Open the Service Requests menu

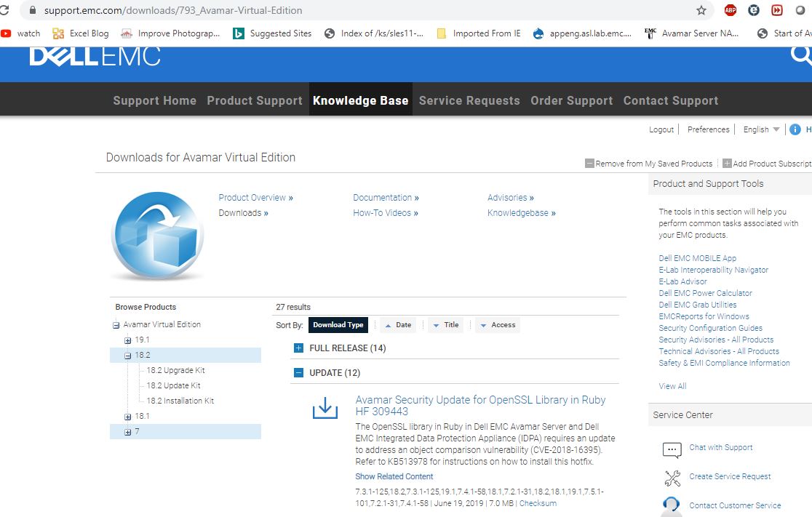coord(469,100)
